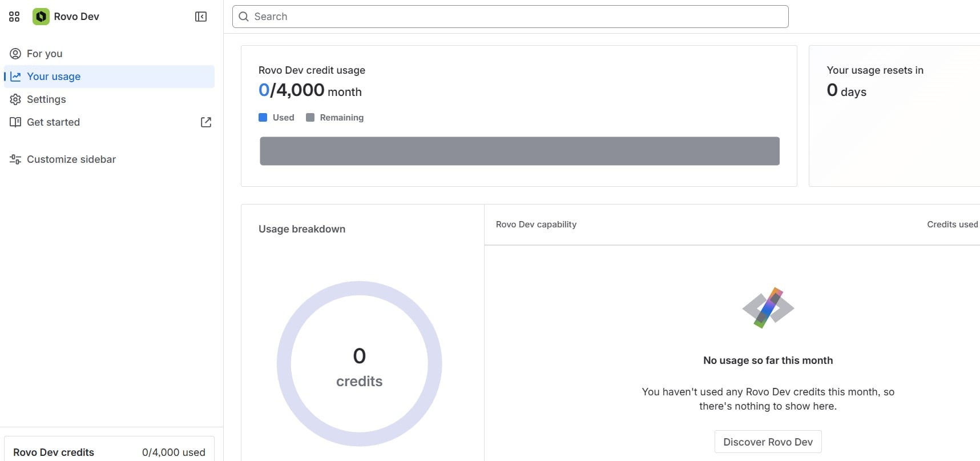Click the Your usage chart icon
The image size is (980, 461).
tap(15, 77)
